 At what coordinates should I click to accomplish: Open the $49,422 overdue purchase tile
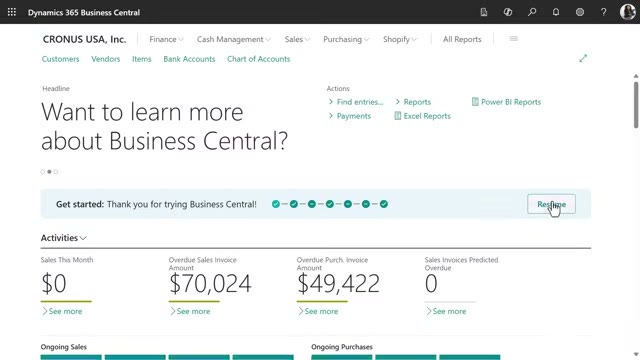pos(338,283)
